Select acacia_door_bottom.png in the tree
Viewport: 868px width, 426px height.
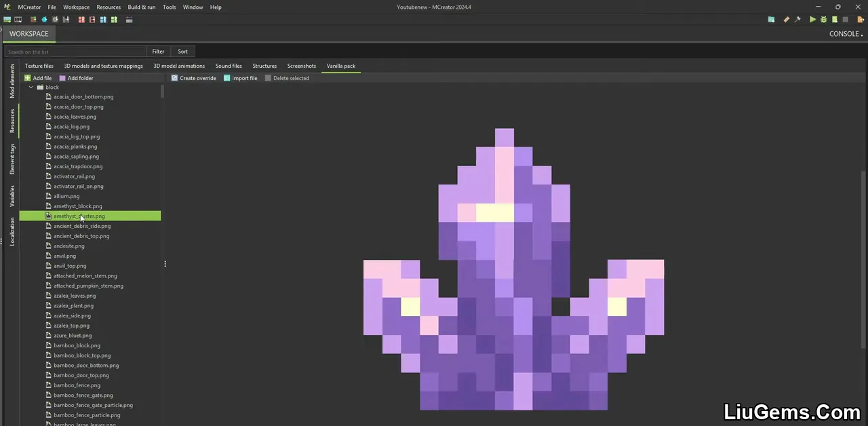click(83, 97)
